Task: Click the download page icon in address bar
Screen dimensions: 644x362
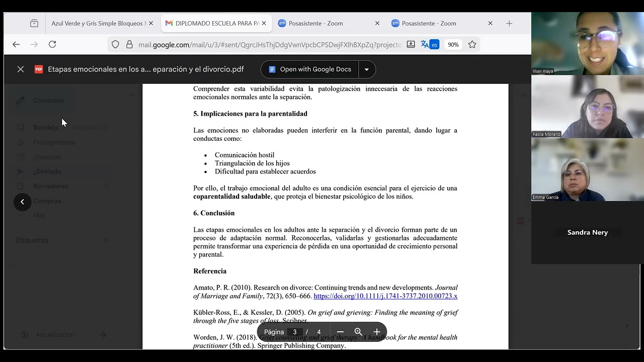Action: pos(411,44)
